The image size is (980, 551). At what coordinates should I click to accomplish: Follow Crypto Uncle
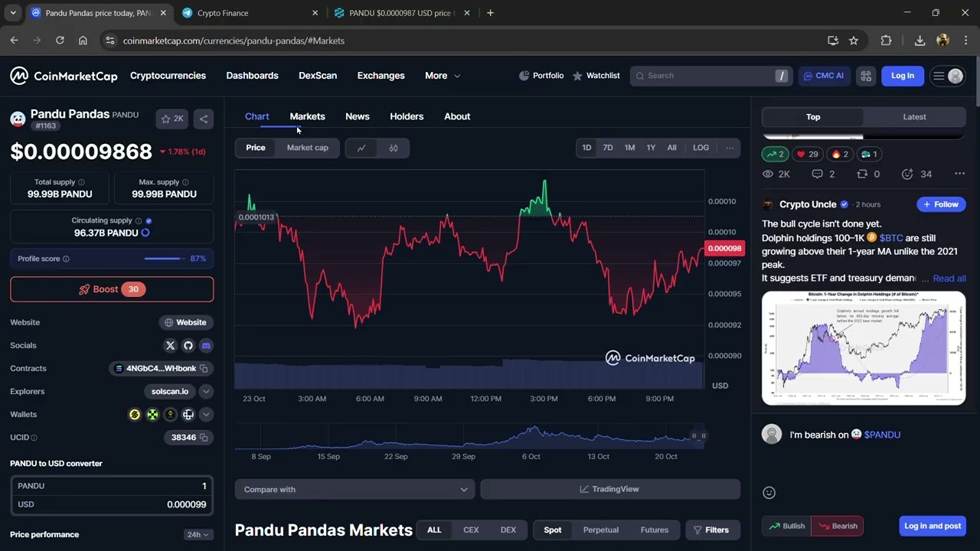[941, 204]
